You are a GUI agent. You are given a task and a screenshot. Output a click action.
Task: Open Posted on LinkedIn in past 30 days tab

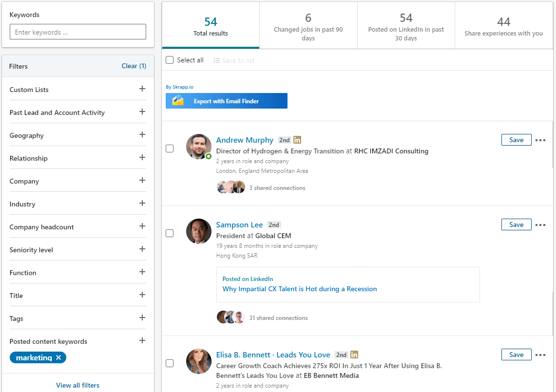(x=406, y=26)
